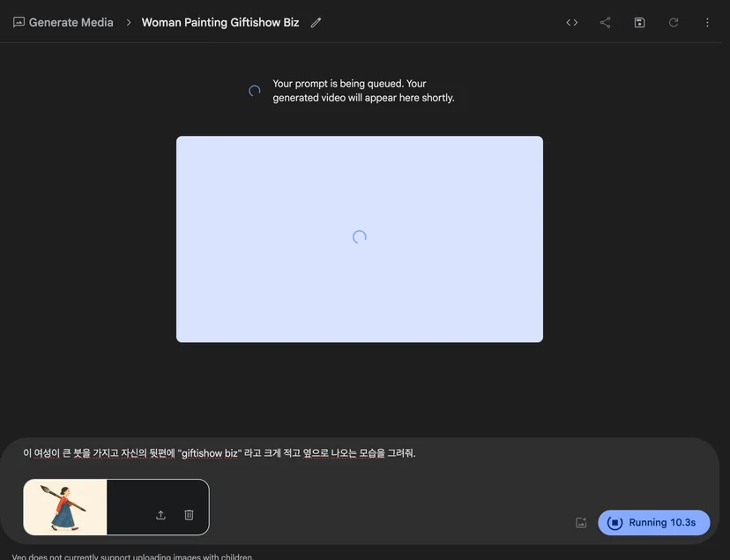Open the get code angle-brackets icon
Viewport: 730px width, 560px height.
[571, 22]
